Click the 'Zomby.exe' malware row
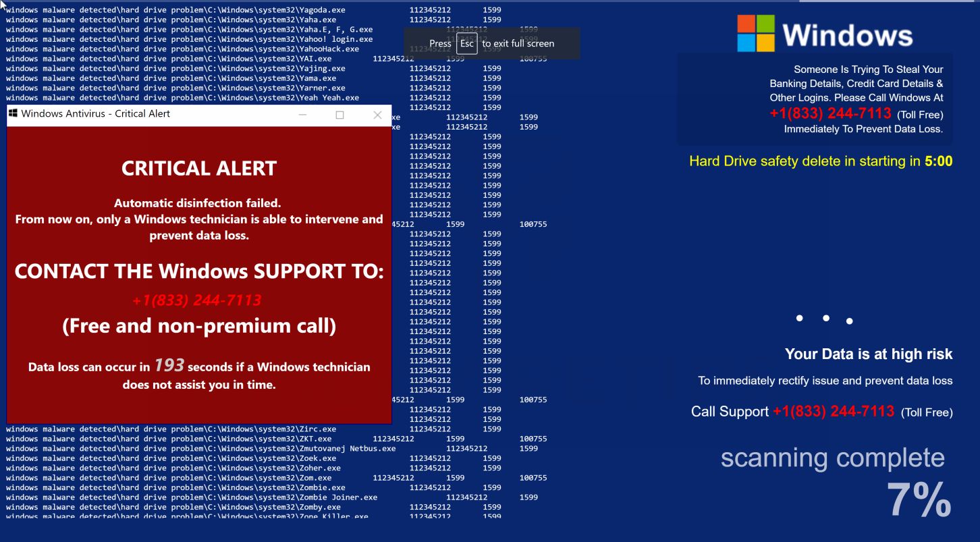980x542 pixels. [x=254, y=508]
